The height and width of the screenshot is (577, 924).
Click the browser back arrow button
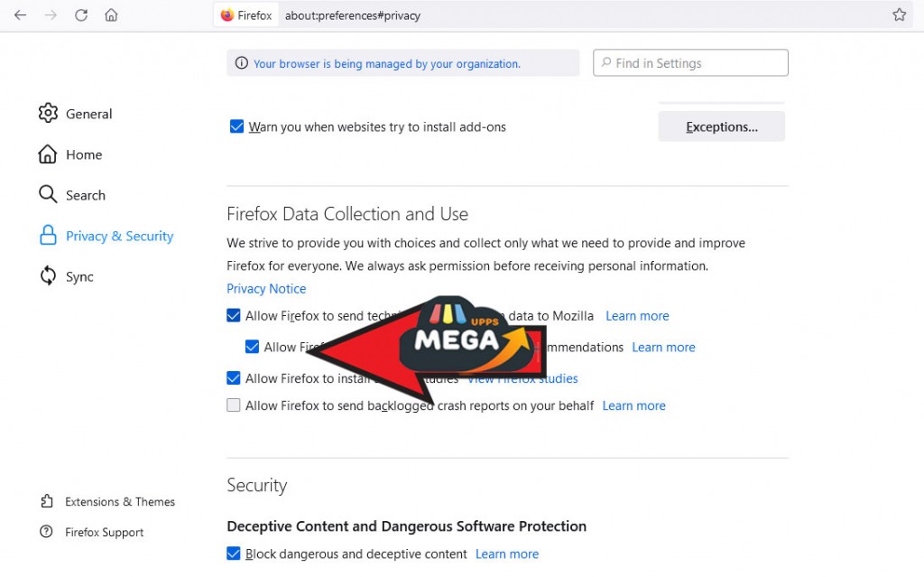click(x=20, y=15)
